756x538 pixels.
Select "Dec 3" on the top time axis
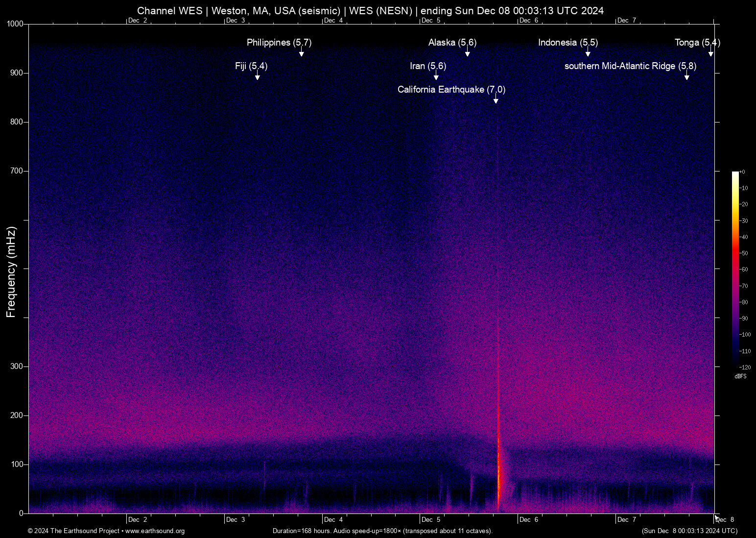point(236,21)
